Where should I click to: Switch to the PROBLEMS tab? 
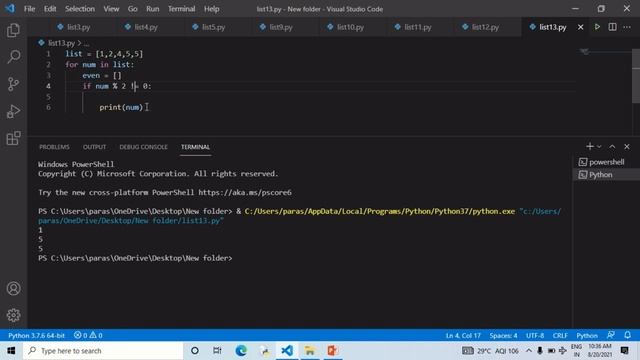(54, 147)
